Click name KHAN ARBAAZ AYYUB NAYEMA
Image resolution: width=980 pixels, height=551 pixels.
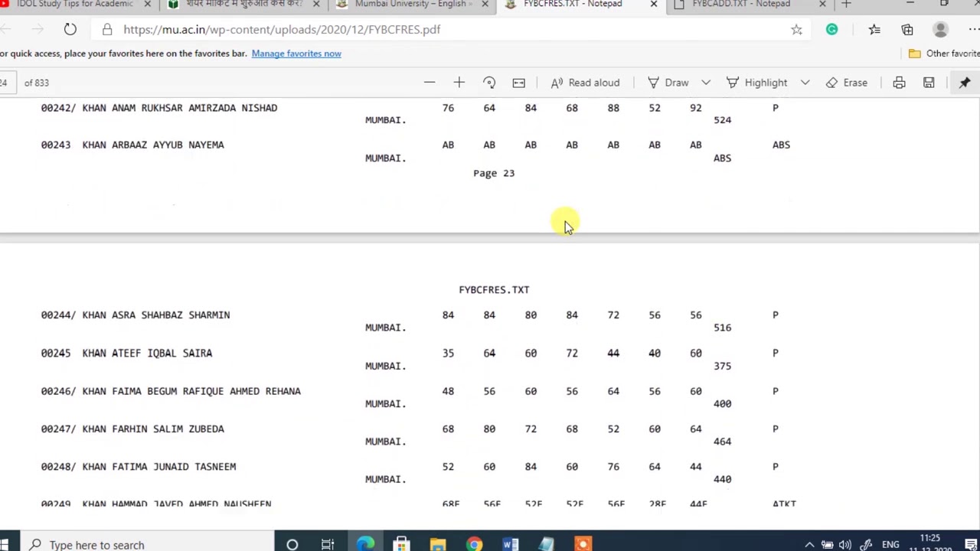(x=153, y=145)
